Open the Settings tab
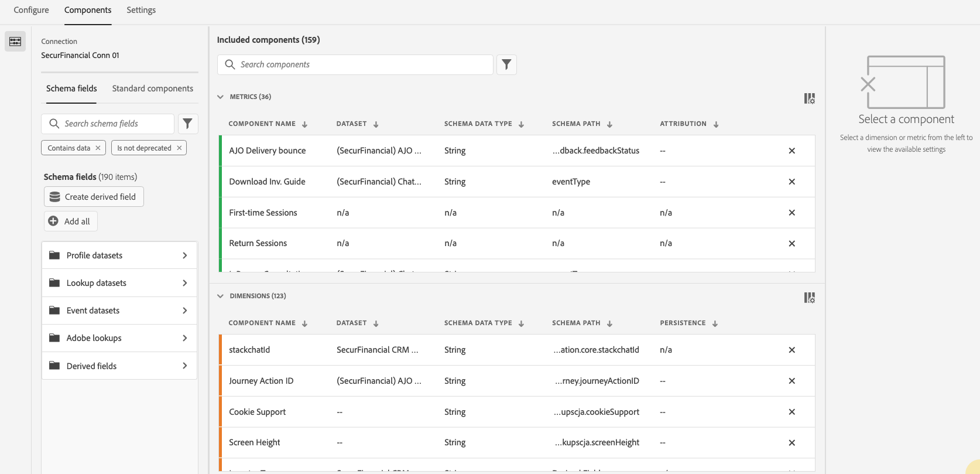980x474 pixels. (141, 10)
